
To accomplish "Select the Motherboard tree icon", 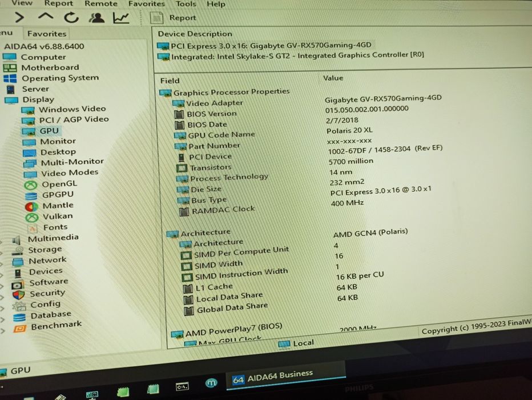I will [x=10, y=68].
